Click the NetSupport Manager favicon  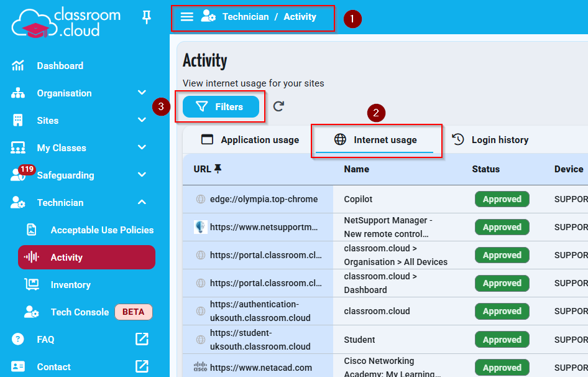[x=201, y=227]
